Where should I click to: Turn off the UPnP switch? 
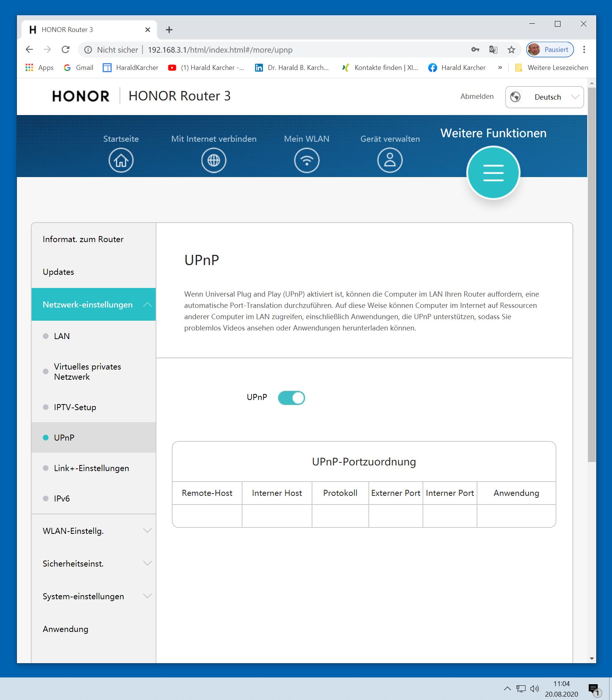pos(291,398)
